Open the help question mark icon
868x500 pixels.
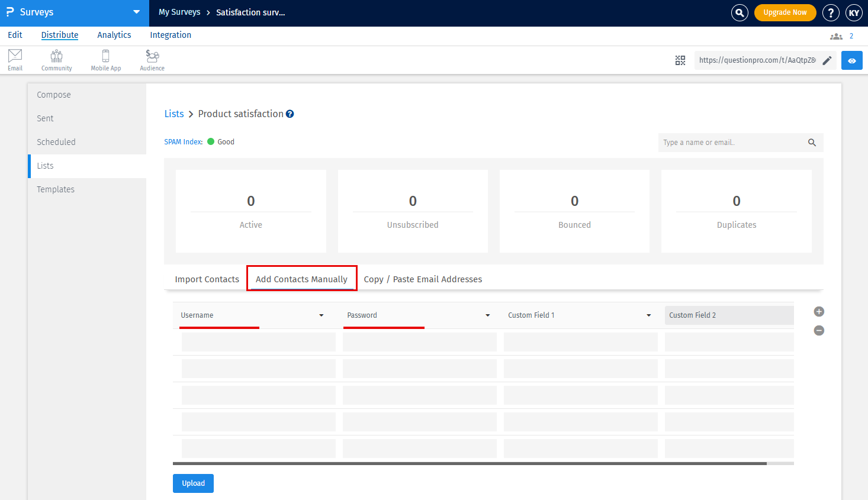pyautogui.click(x=831, y=12)
